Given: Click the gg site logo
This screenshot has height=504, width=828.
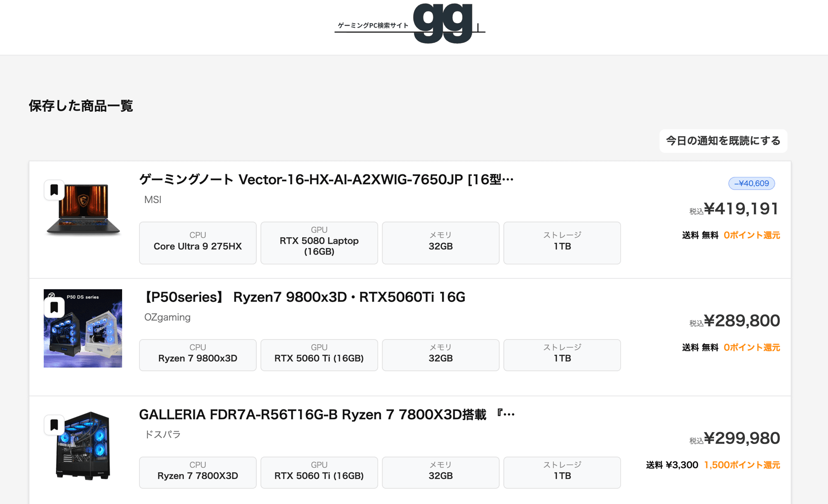Looking at the screenshot, I should pos(443,24).
